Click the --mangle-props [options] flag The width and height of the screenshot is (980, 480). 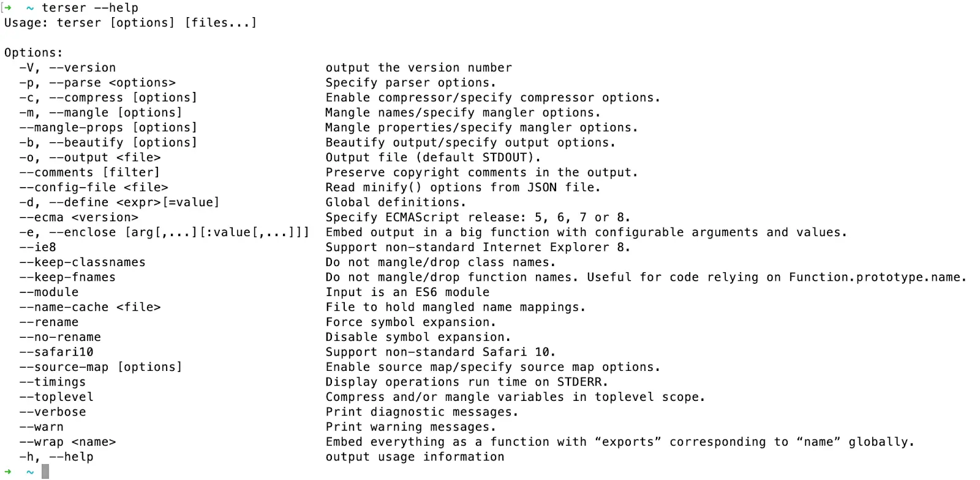click(108, 128)
